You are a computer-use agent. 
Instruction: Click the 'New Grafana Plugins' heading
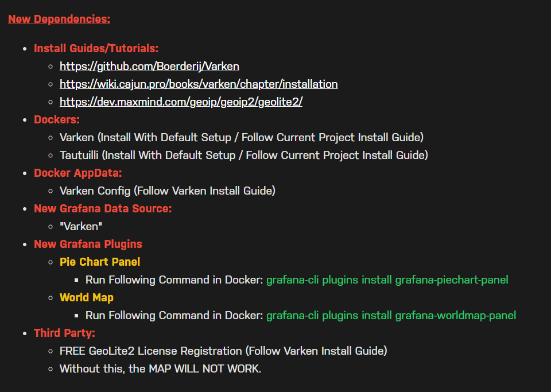88,244
